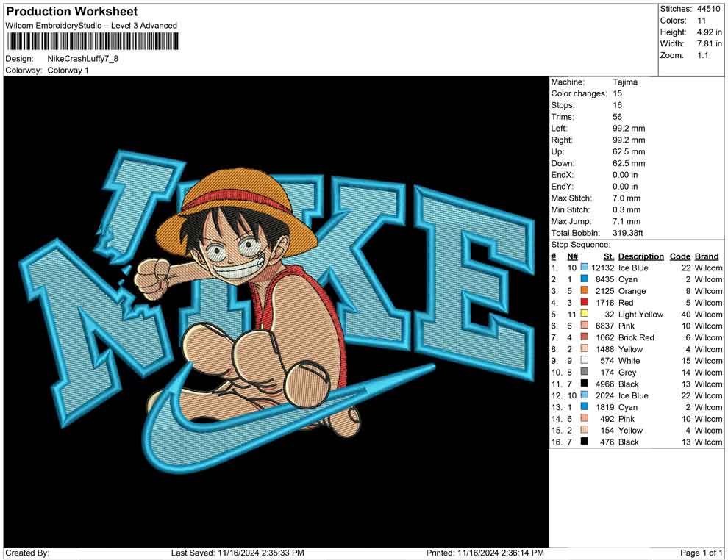The width and height of the screenshot is (728, 560).
Task: Select the "Down:" measurement label
Action: click(x=563, y=163)
